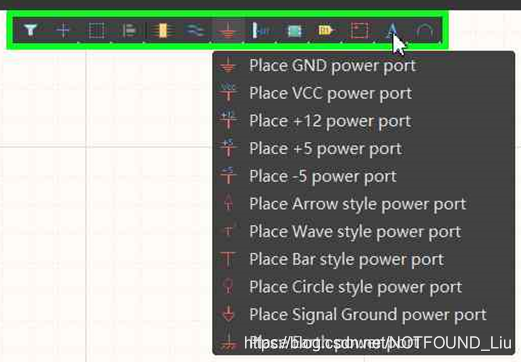Choose Place Bar style power port
Image resolution: width=521 pixels, height=362 pixels.
[x=363, y=259]
